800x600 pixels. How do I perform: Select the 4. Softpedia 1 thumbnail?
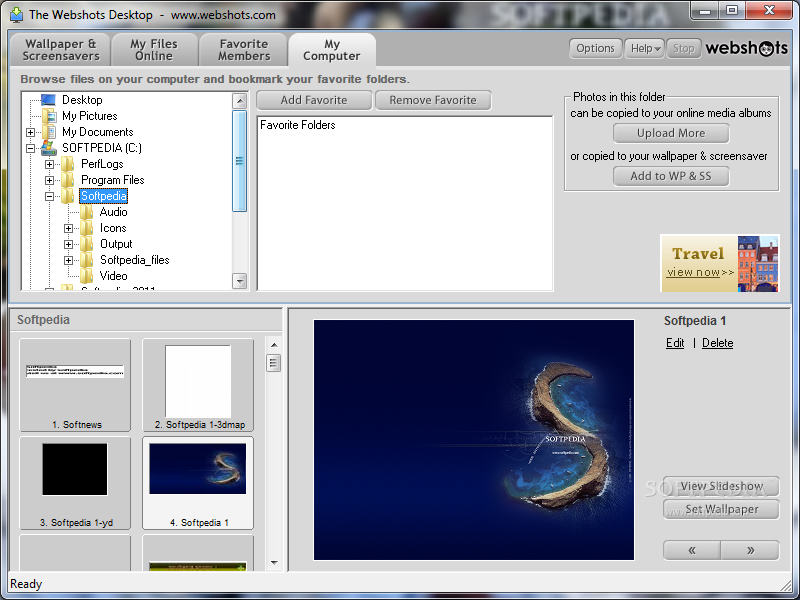coord(198,483)
